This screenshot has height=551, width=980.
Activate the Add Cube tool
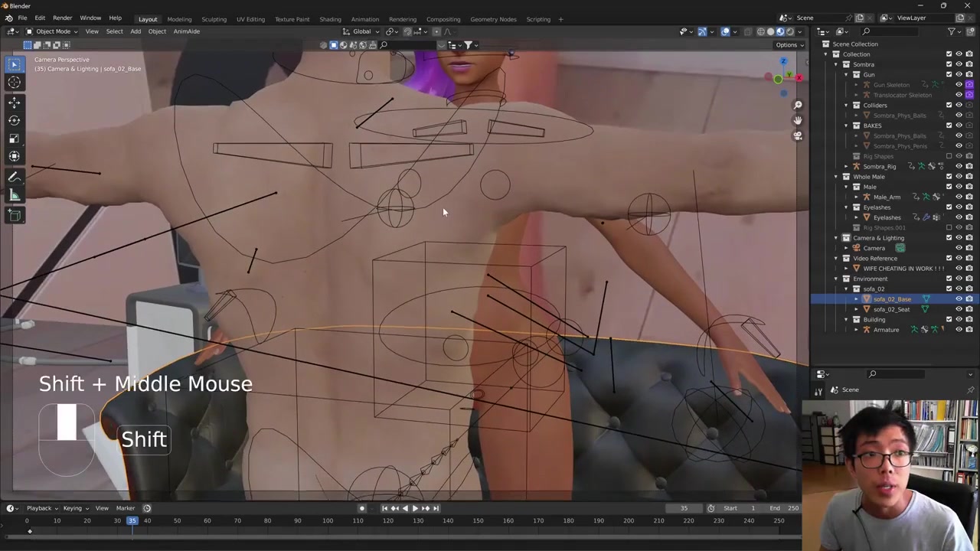(x=14, y=216)
